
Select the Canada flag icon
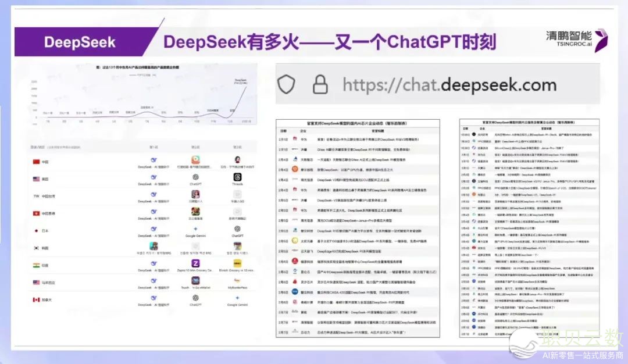pyautogui.click(x=36, y=299)
